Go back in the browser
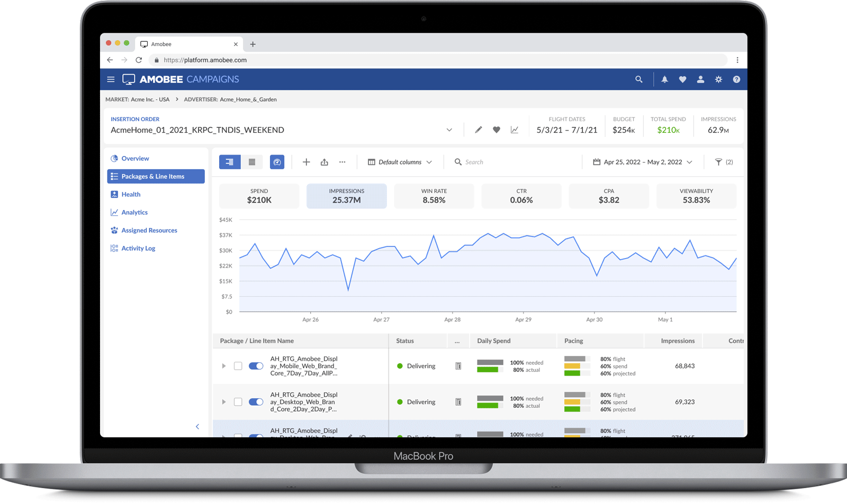The image size is (847, 504). (110, 60)
